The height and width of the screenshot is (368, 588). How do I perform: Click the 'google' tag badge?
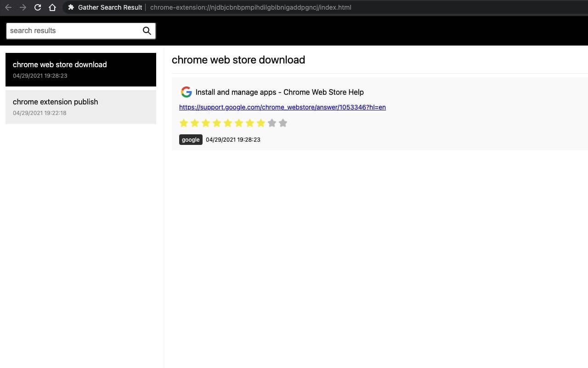point(191,139)
